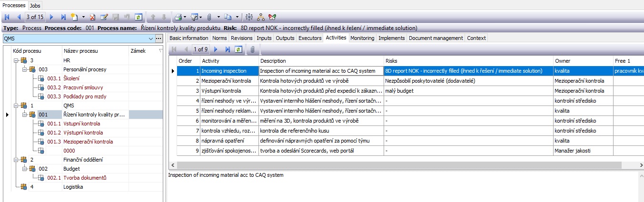Screen dimensions: 644x202
Task: Click the copy icon in main toolbar
Action: 228,17
